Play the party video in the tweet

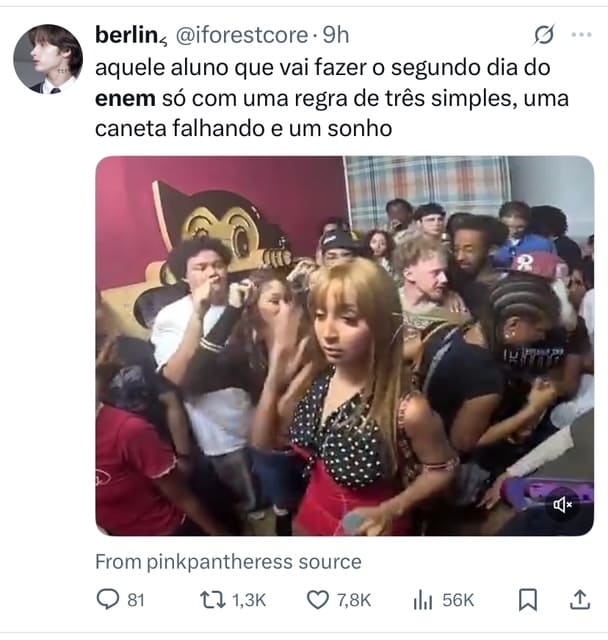[344, 345]
